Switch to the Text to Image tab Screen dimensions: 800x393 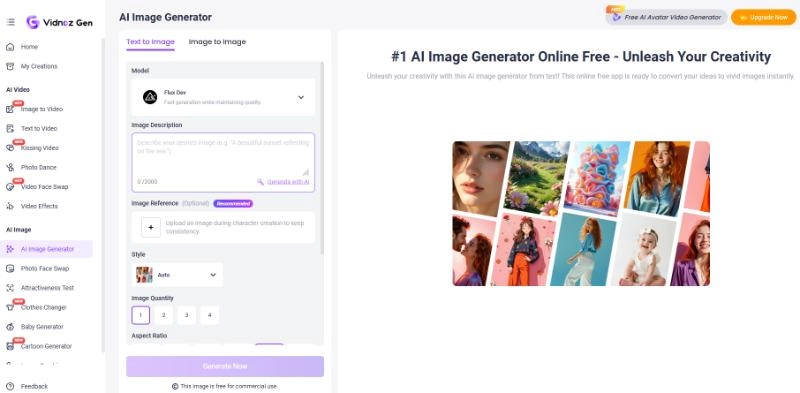(151, 42)
